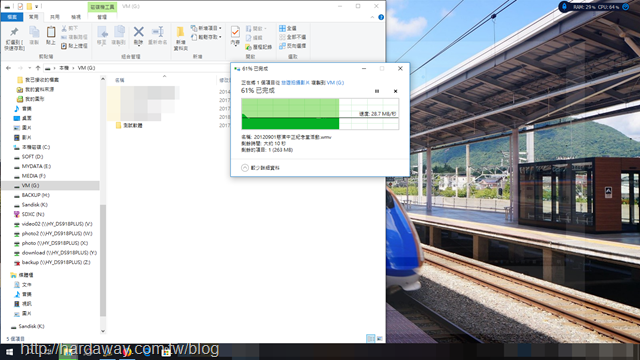
Task: Click the History icon in Open group
Action: click(248, 47)
